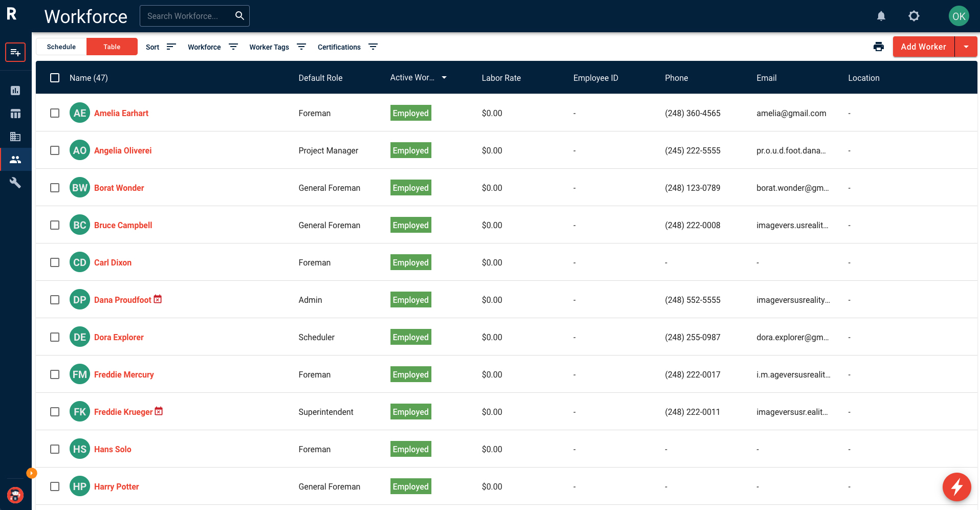The height and width of the screenshot is (510, 980).
Task: Check the box for Dora Explorer
Action: 55,337
